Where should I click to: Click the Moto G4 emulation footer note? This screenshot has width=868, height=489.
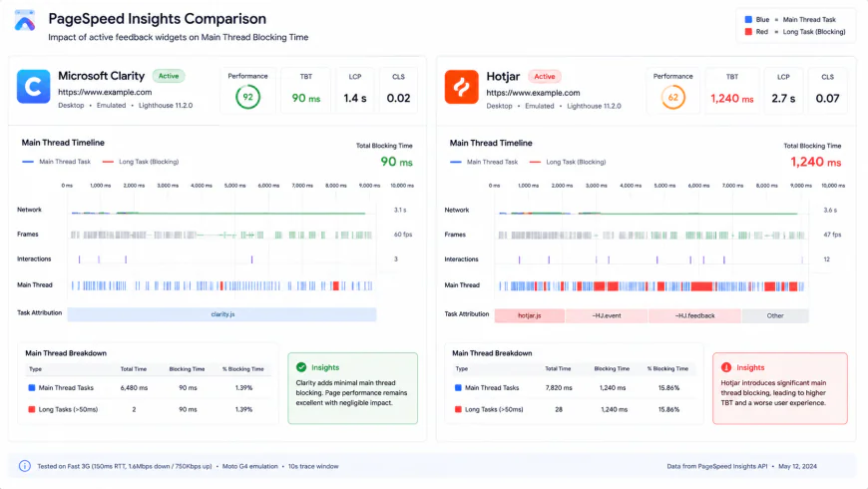[250, 466]
